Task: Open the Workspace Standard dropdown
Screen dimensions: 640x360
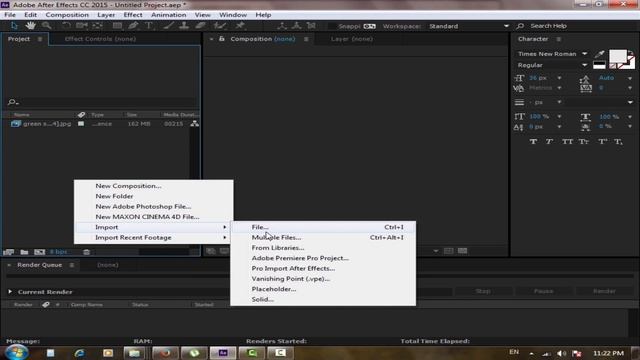Action: 469,26
